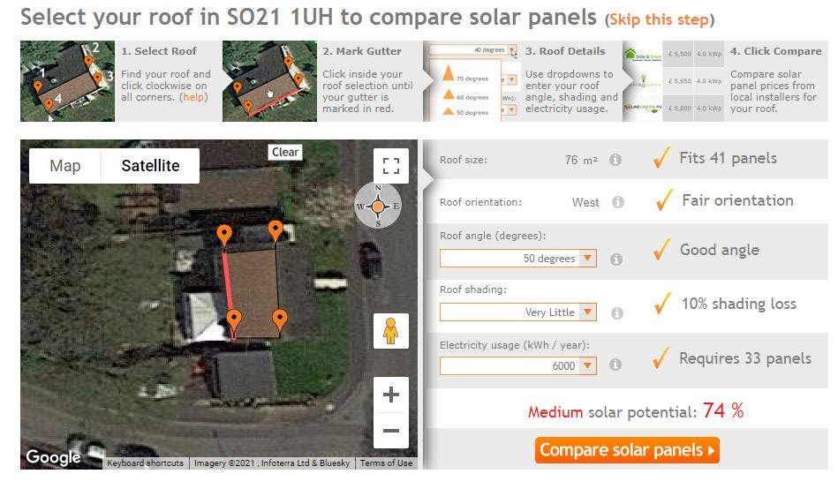Viewport: 838px width, 504px height.
Task: Open Keyboard shortcuts on the map
Action: click(x=145, y=463)
